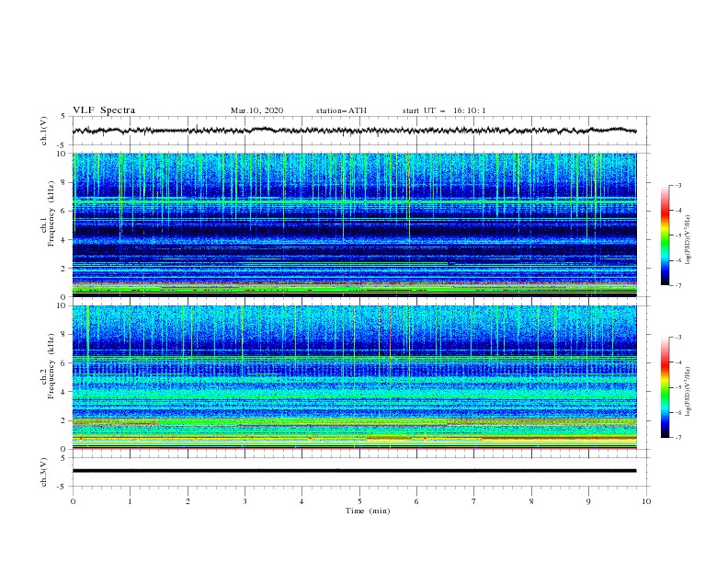Click the time axis tick label "7"

pos(474,501)
